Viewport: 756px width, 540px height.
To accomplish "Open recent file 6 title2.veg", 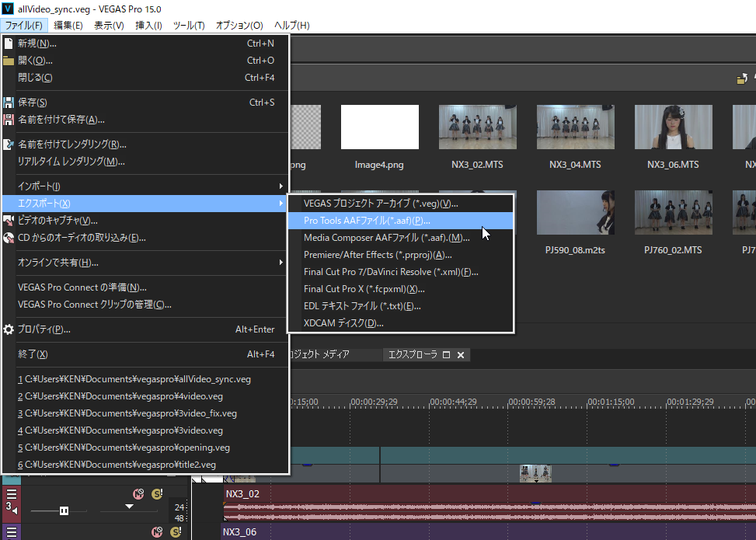I will 145,465.
